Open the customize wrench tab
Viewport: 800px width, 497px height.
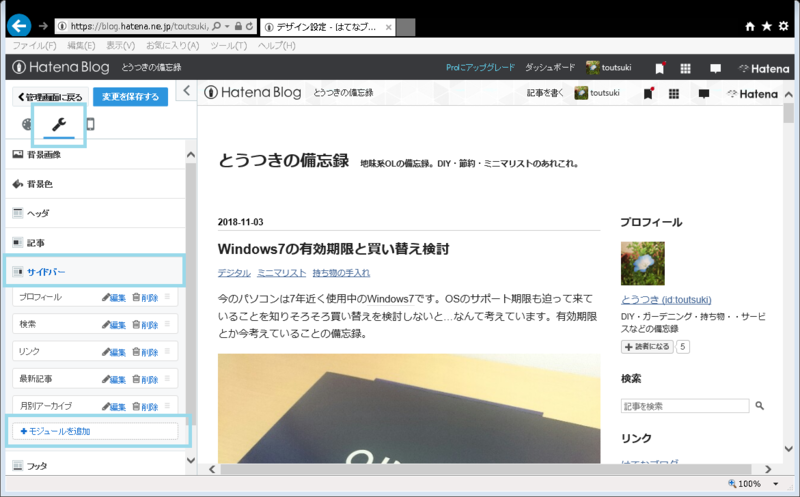pos(59,124)
